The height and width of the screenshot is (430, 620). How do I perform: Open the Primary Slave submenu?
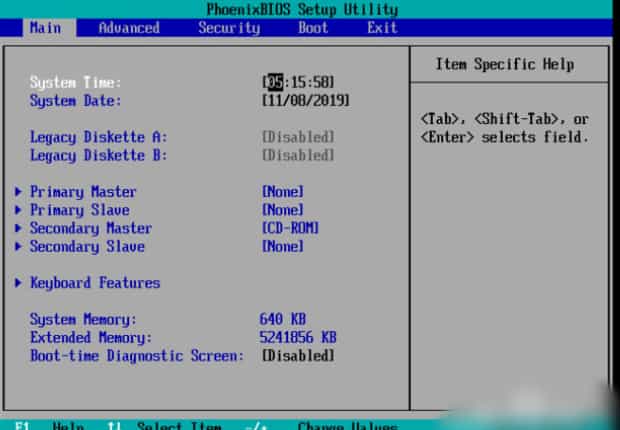point(79,210)
